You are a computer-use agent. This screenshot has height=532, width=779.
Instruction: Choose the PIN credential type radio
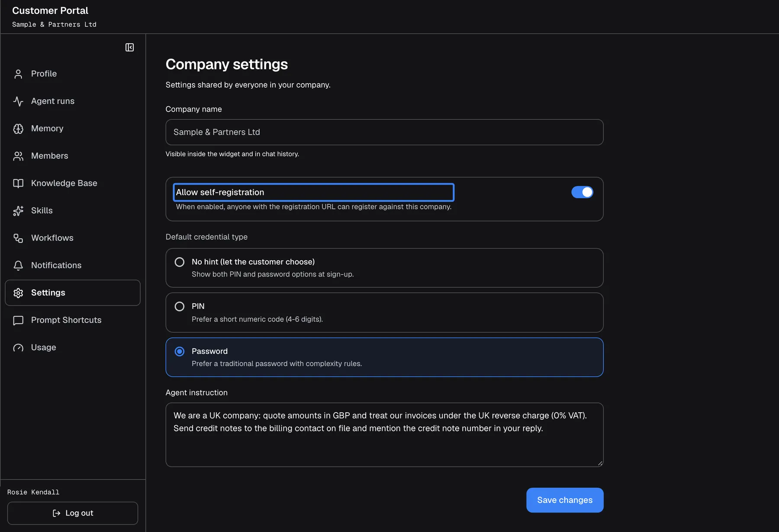coord(180,307)
